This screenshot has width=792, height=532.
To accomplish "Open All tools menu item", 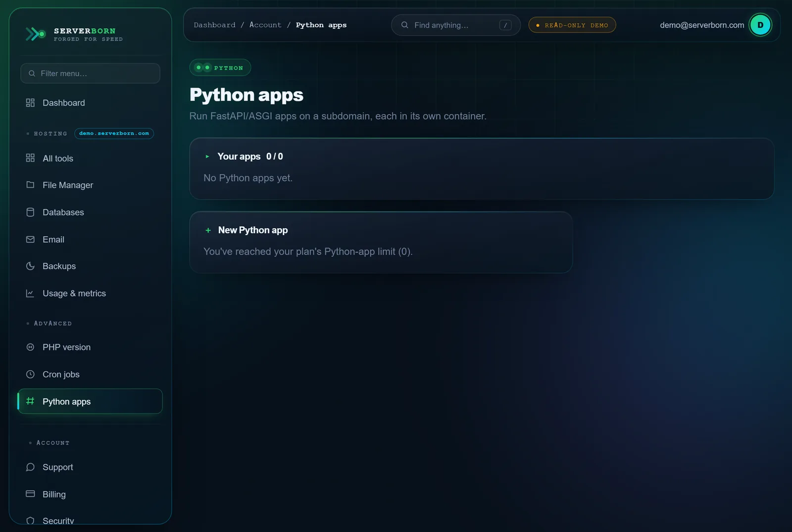I will 90,158.
